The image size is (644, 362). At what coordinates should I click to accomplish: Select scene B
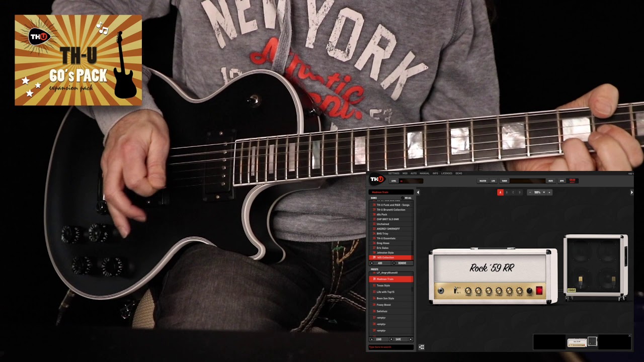[x=507, y=192]
